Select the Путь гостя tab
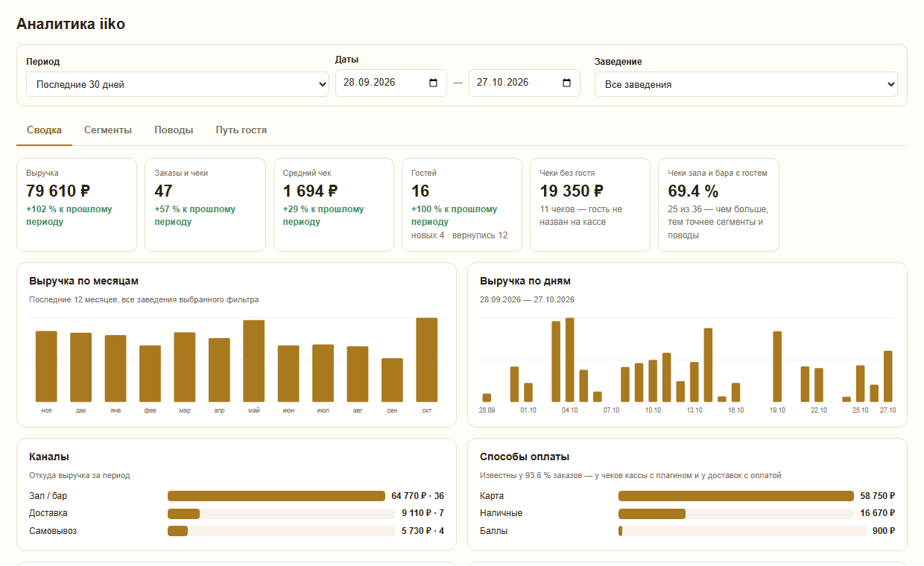 (x=241, y=130)
